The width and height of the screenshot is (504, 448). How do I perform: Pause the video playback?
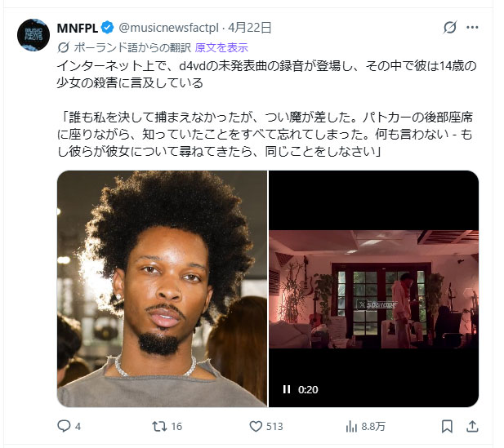tap(287, 389)
